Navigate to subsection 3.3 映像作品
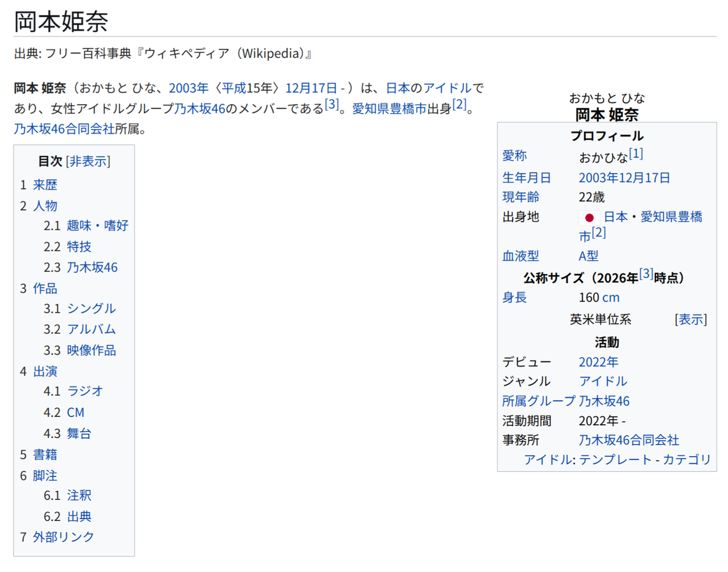 pyautogui.click(x=92, y=350)
